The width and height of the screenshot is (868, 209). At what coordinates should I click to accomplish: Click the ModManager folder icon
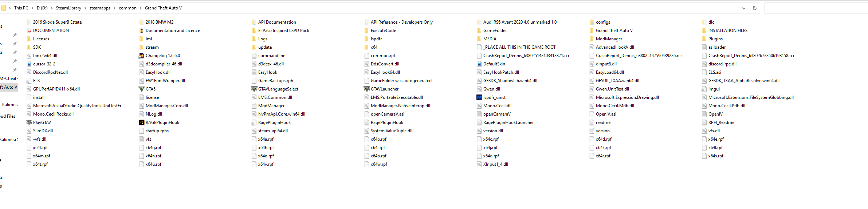click(x=592, y=39)
